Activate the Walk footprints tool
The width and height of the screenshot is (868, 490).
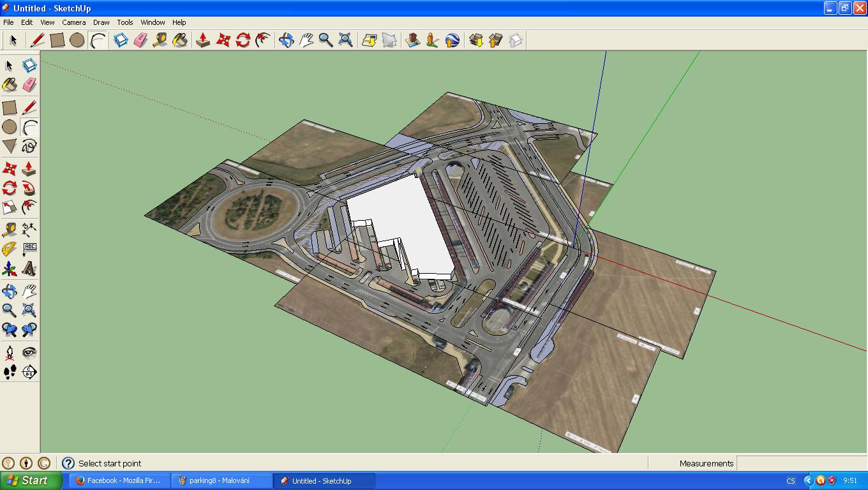[x=10, y=372]
